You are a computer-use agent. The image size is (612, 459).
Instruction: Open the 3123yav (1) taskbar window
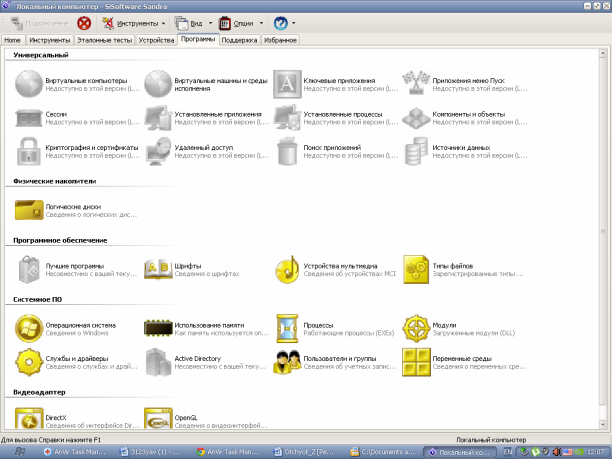pyautogui.click(x=151, y=452)
